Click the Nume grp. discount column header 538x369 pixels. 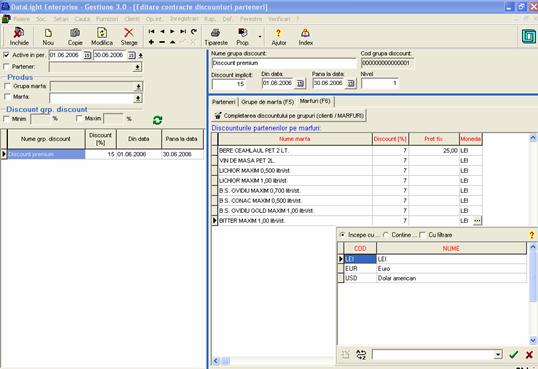coord(46,139)
